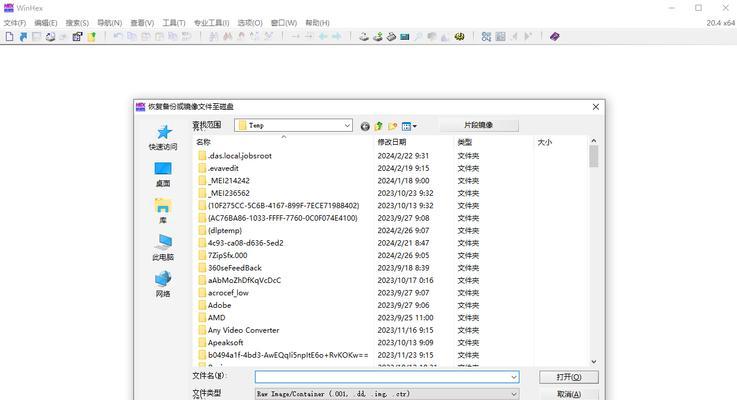Click the Open (O) button in dialog
This screenshot has width=737, height=400.
pos(569,377)
